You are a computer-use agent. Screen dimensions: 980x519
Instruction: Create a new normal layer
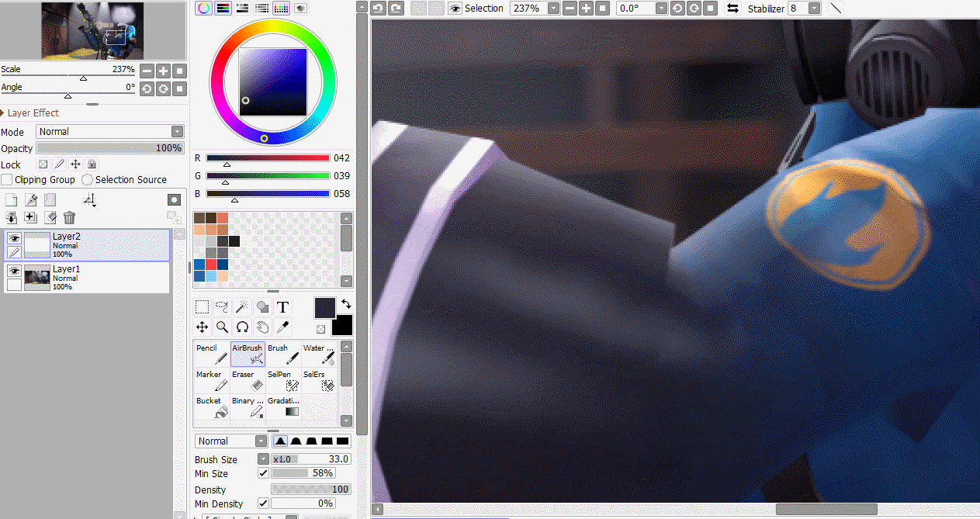12,200
